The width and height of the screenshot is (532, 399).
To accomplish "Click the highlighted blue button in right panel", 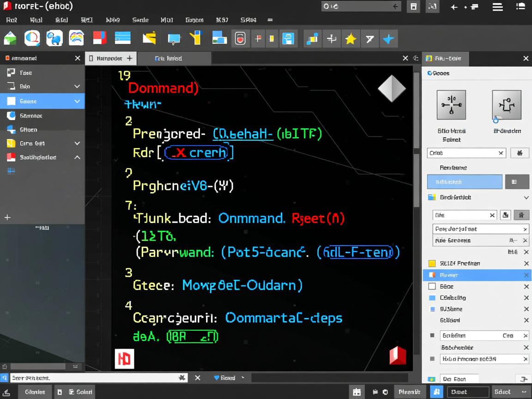I will (464, 182).
